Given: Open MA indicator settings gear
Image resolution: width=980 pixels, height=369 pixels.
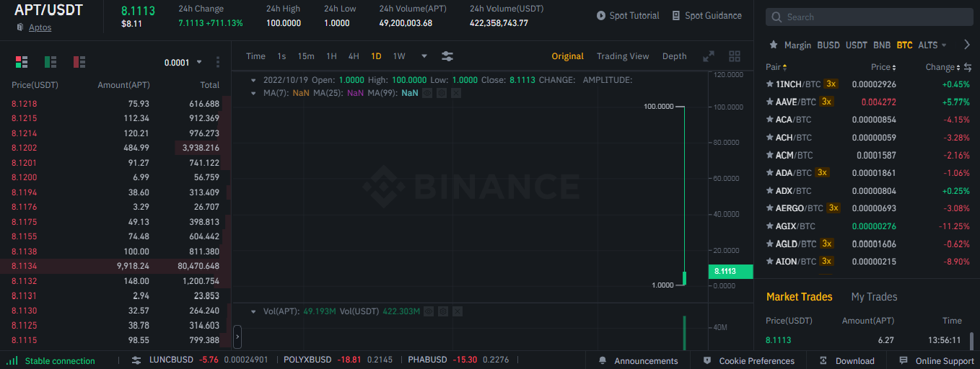Looking at the screenshot, I should point(442,93).
